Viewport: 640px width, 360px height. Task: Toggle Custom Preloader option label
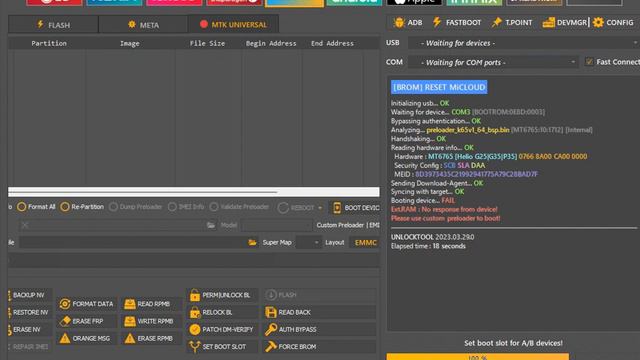click(x=348, y=225)
